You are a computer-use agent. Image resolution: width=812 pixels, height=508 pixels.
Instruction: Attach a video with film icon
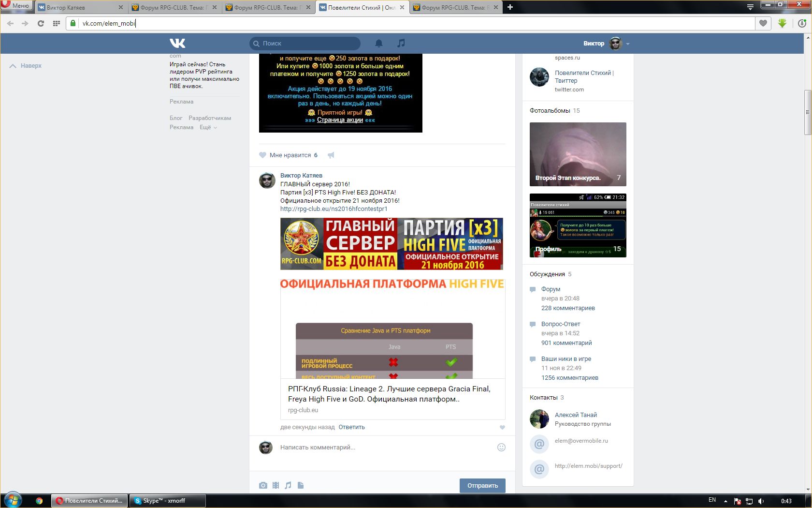(x=275, y=485)
